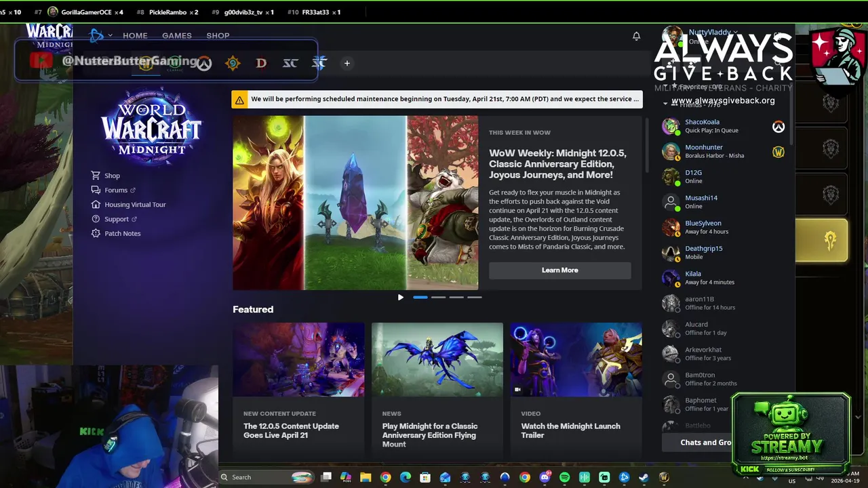
Task: Open Spotify from the taskbar
Action: coord(564,478)
